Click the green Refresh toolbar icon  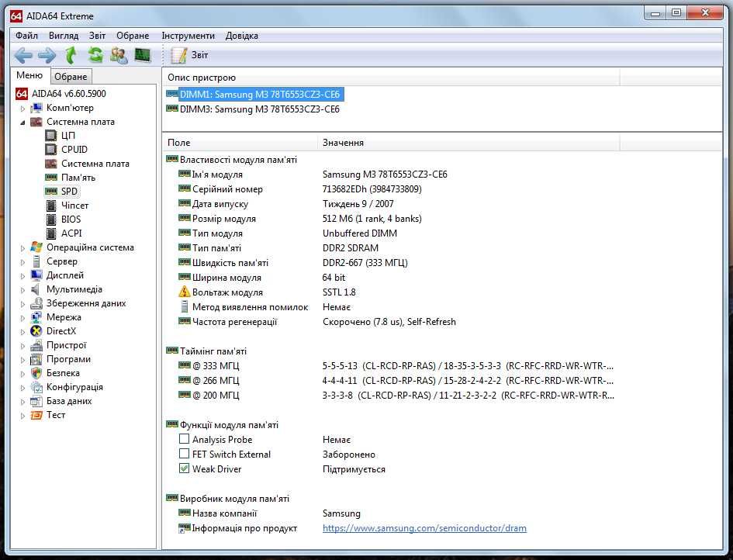[95, 55]
